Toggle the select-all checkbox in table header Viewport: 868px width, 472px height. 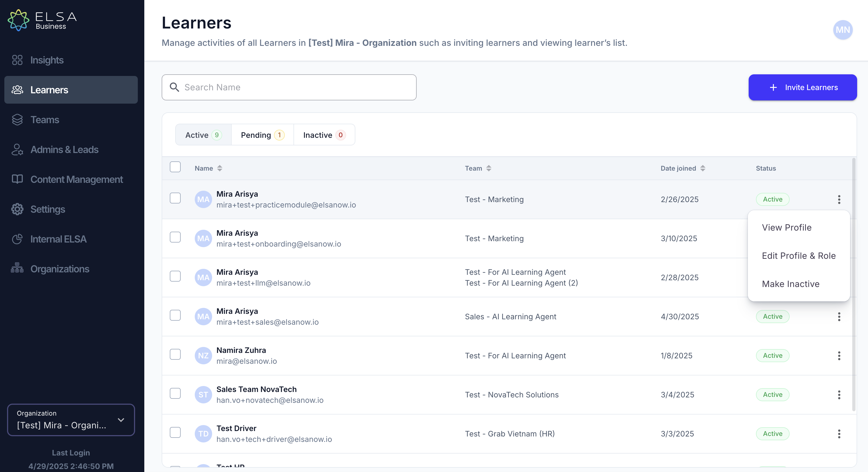[175, 167]
